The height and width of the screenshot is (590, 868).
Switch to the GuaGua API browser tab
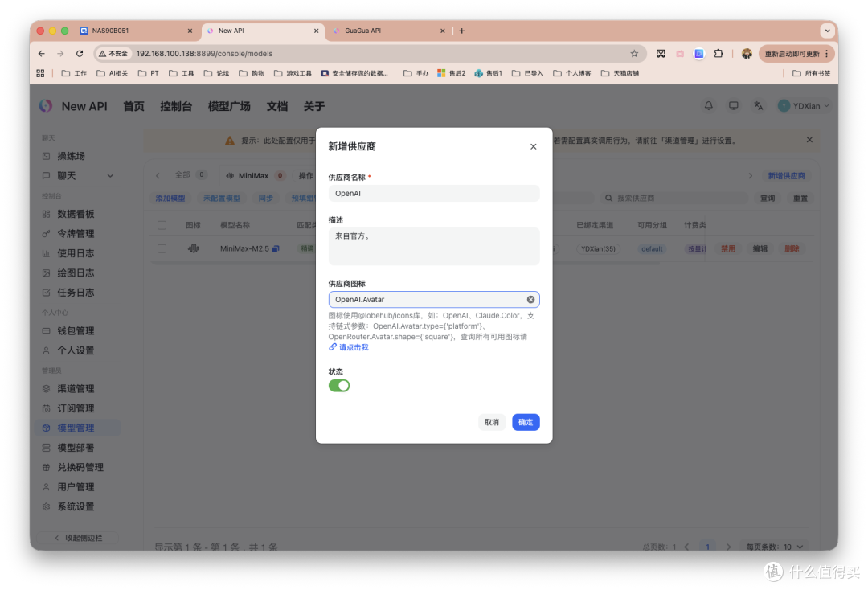click(x=387, y=31)
